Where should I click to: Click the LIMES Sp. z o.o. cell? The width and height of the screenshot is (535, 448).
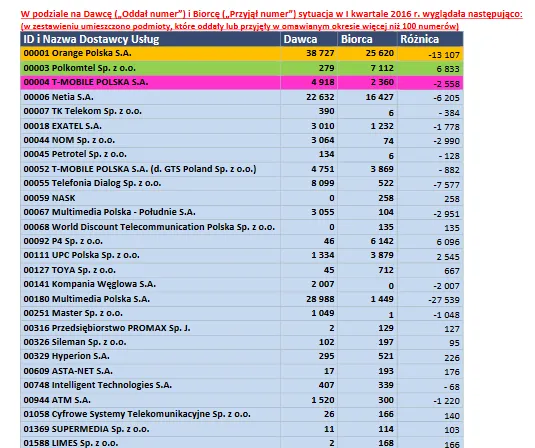coord(150,443)
